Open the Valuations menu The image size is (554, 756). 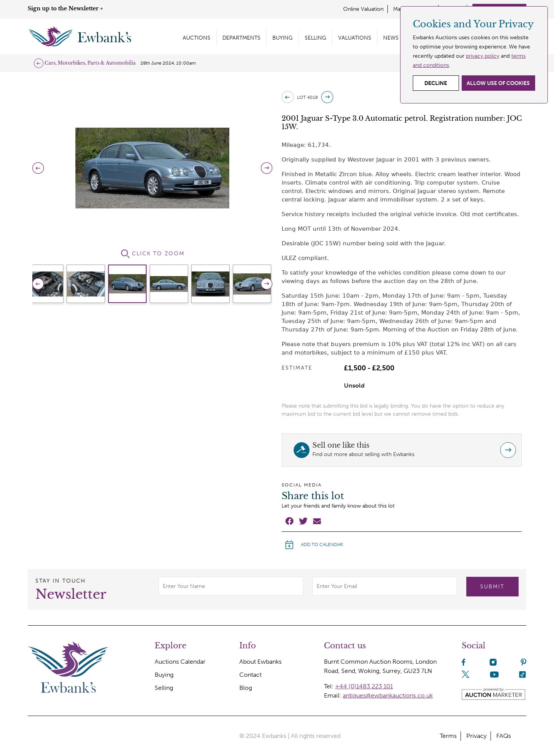pyautogui.click(x=354, y=38)
